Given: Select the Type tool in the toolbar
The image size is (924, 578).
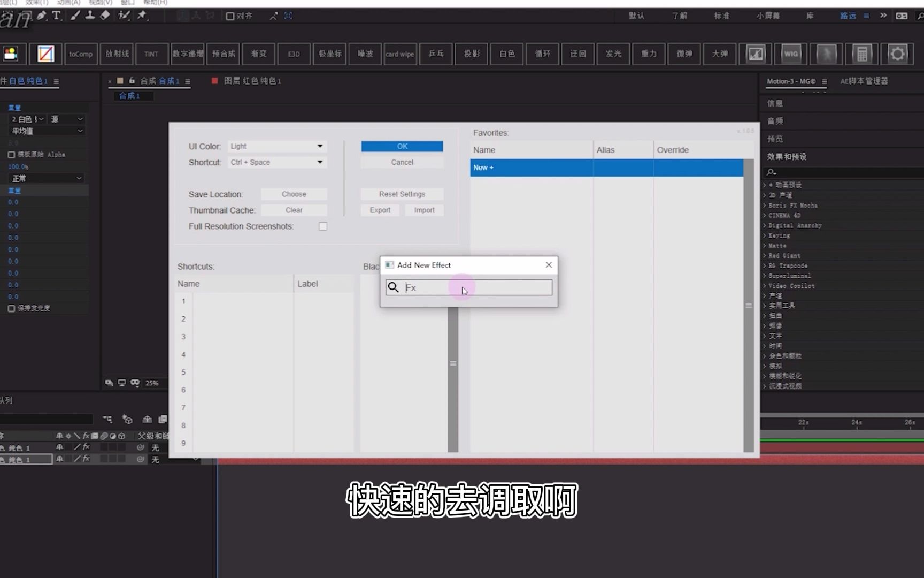Looking at the screenshot, I should [56, 16].
